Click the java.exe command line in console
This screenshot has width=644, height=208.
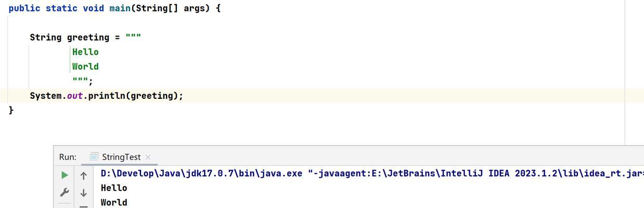(x=372, y=173)
